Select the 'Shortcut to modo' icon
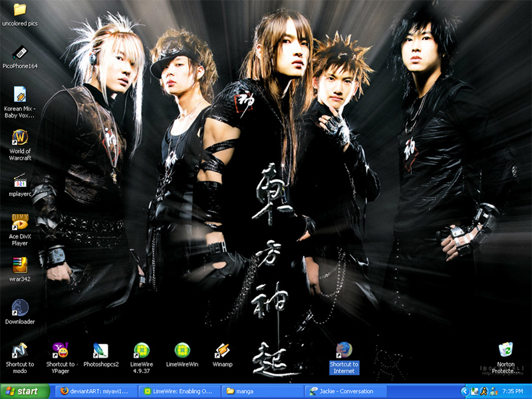Viewport: 532px width, 399px height. pyautogui.click(x=20, y=350)
